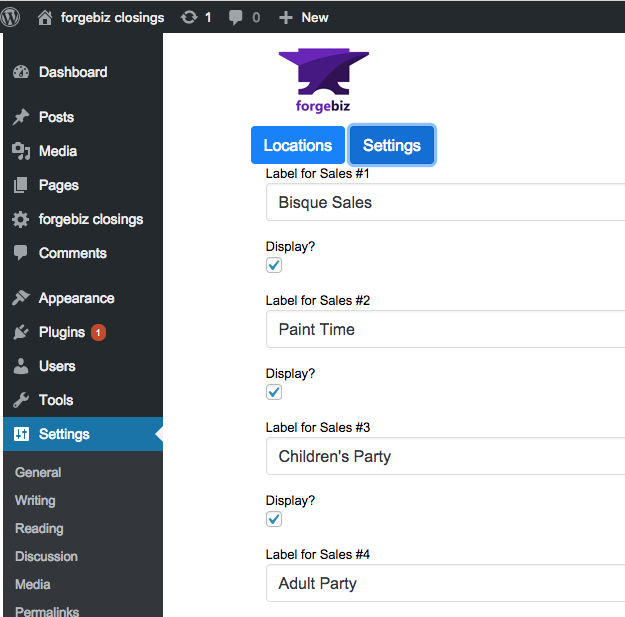Click the Posts pushpin icon

point(21,117)
